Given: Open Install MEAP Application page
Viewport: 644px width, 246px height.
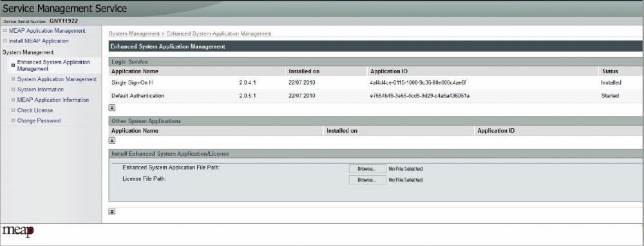Looking at the screenshot, I should pos(39,41).
